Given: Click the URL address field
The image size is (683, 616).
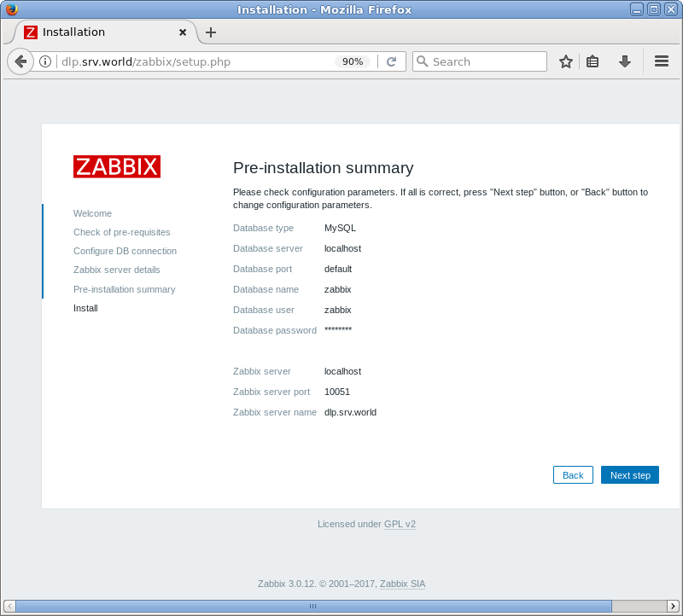Looking at the screenshot, I should 196,61.
